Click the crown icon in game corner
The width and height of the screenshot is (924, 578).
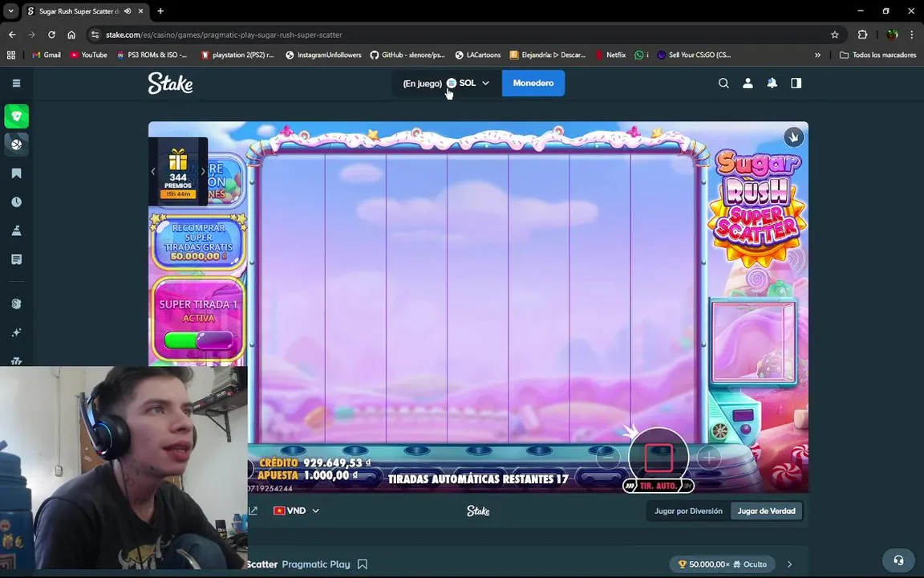coord(794,137)
